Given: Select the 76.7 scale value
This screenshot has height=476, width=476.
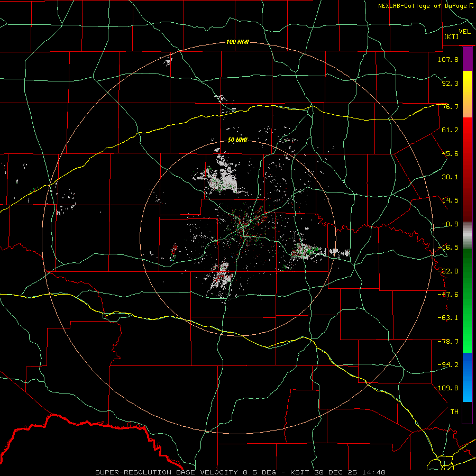Looking at the screenshot, I should click(450, 106).
